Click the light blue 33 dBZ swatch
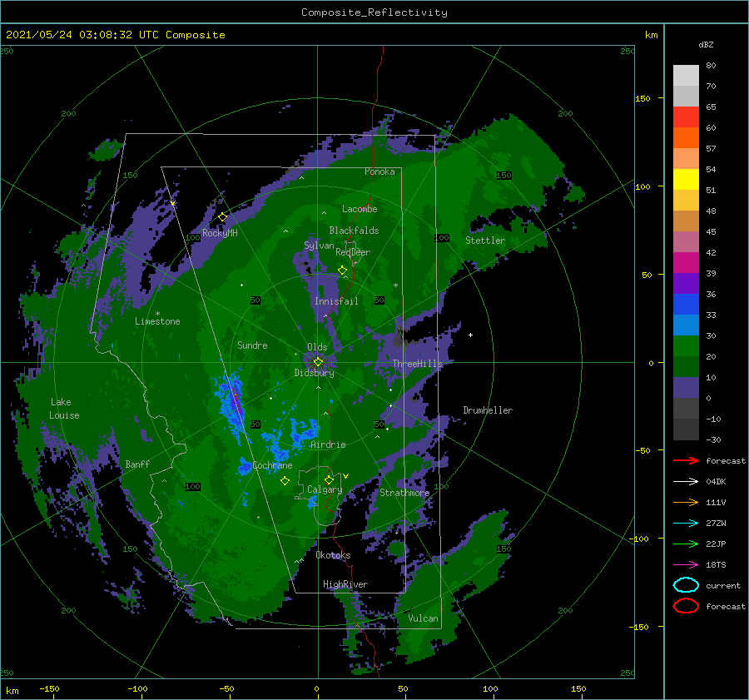The height and width of the screenshot is (700, 749). pyautogui.click(x=686, y=325)
